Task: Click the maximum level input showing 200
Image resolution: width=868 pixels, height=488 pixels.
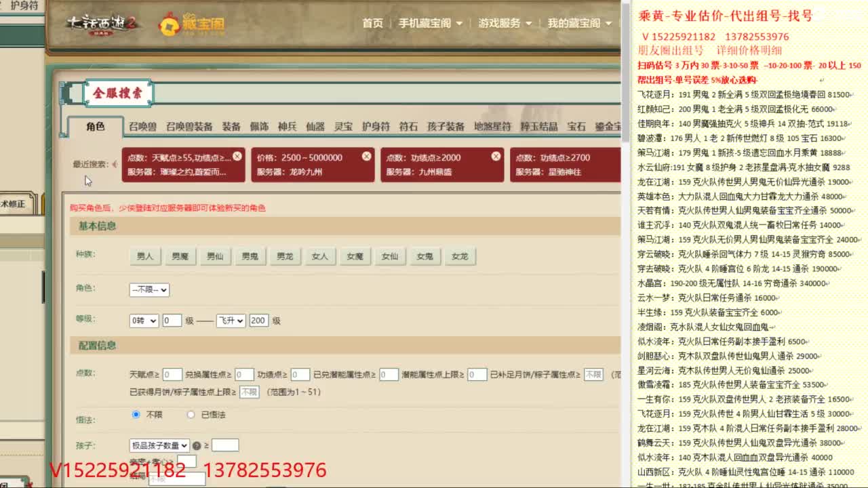Action: tap(259, 321)
